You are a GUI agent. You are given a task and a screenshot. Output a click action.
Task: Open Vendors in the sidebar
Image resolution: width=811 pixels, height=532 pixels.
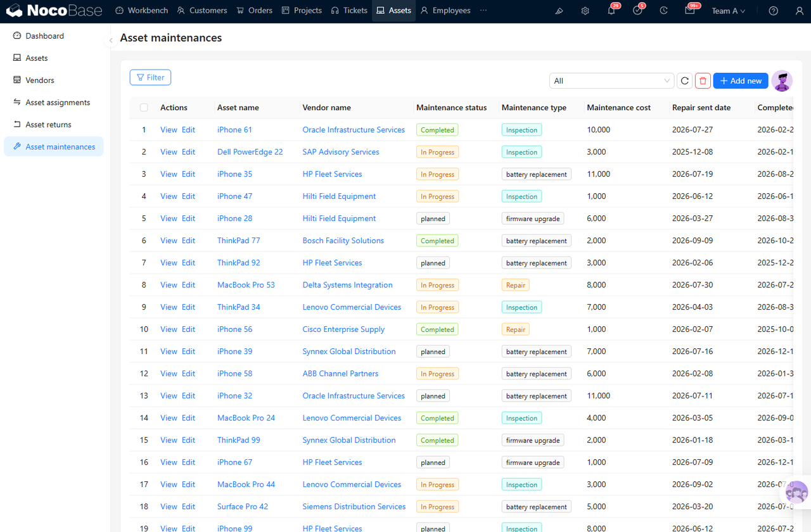pyautogui.click(x=54, y=80)
